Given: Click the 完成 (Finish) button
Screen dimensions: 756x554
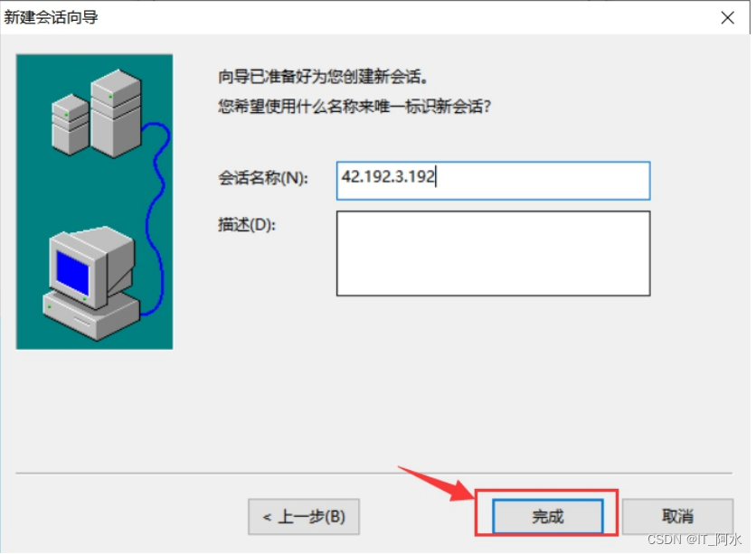Looking at the screenshot, I should [x=548, y=516].
